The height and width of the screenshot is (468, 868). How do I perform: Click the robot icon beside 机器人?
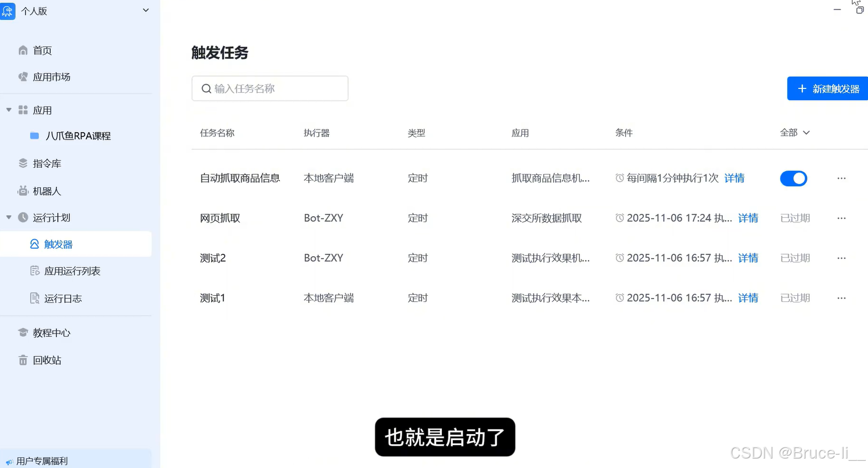[23, 191]
